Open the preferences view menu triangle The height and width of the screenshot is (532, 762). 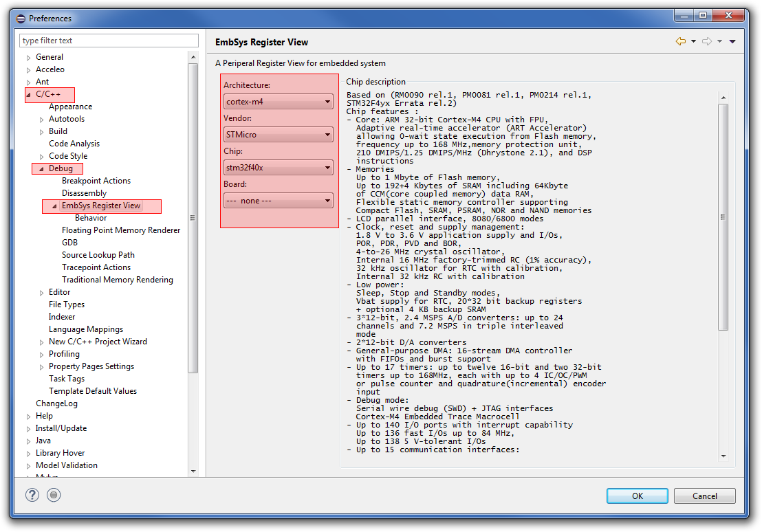pyautogui.click(x=732, y=41)
